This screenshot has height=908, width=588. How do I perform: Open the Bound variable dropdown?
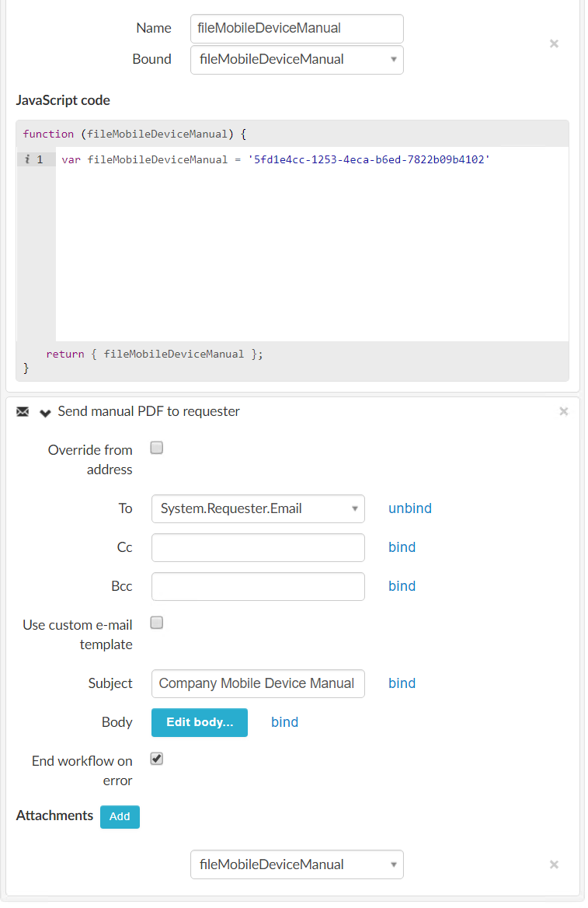[297, 59]
